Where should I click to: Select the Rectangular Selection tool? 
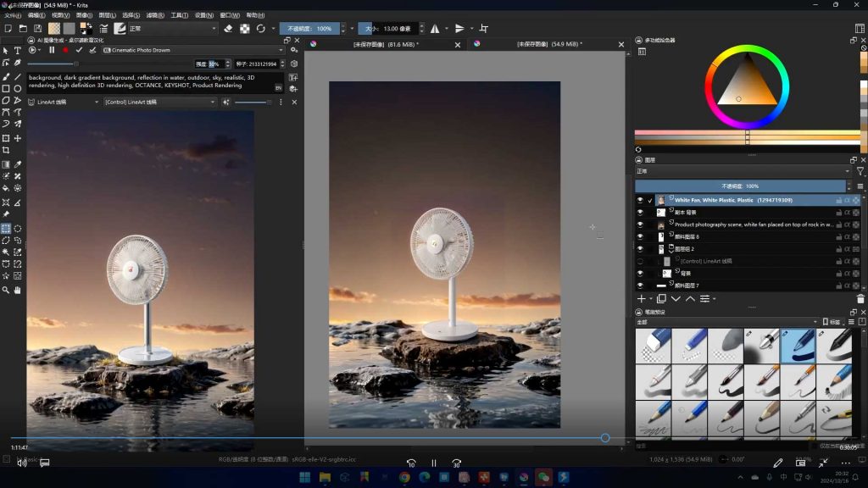coord(6,229)
